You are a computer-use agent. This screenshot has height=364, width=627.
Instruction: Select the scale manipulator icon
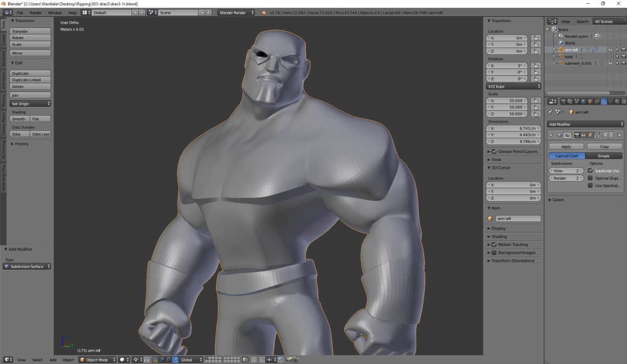click(x=175, y=360)
